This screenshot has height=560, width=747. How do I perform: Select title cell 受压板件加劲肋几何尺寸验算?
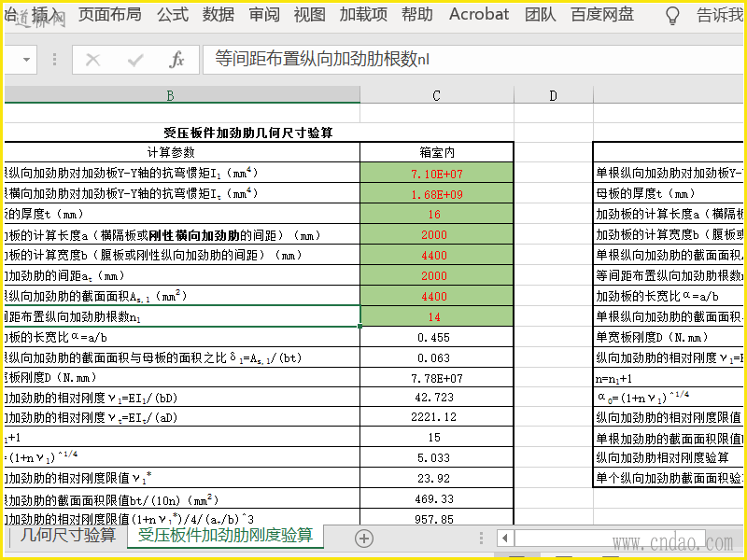[x=247, y=133]
